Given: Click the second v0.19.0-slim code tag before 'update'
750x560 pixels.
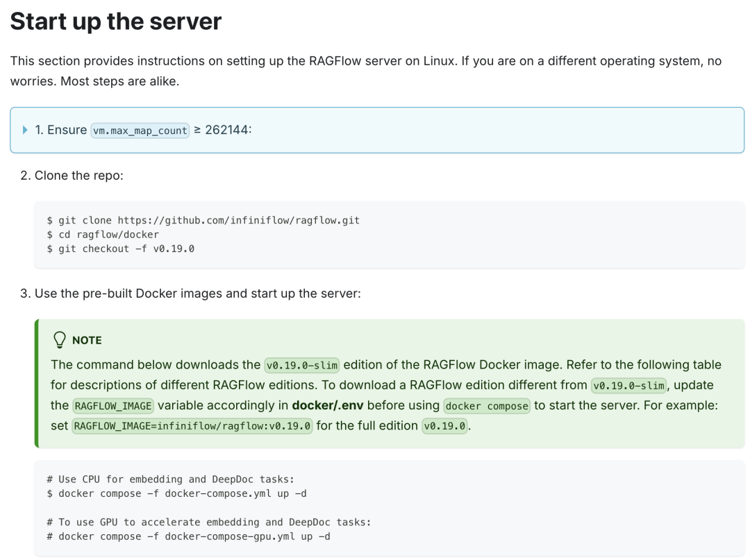Looking at the screenshot, I should point(628,386).
